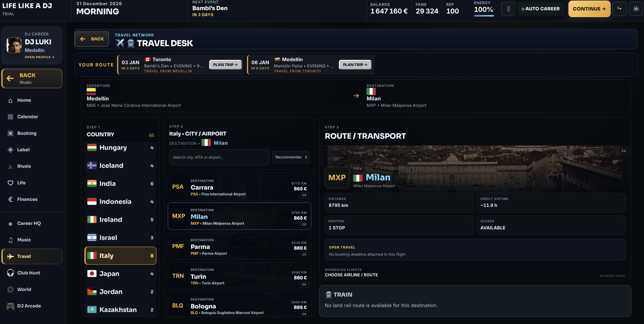Select the Carrara PSA destination card
Image resolution: width=644 pixels, height=324 pixels.
pos(239,187)
